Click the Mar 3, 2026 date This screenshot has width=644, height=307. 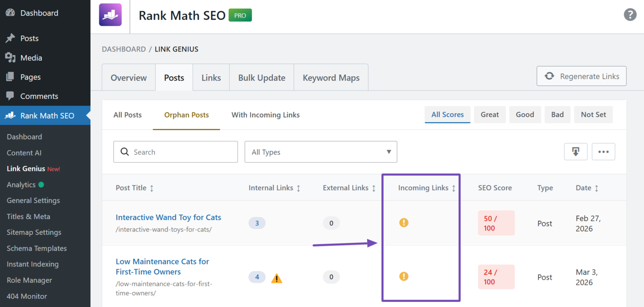[586, 277]
